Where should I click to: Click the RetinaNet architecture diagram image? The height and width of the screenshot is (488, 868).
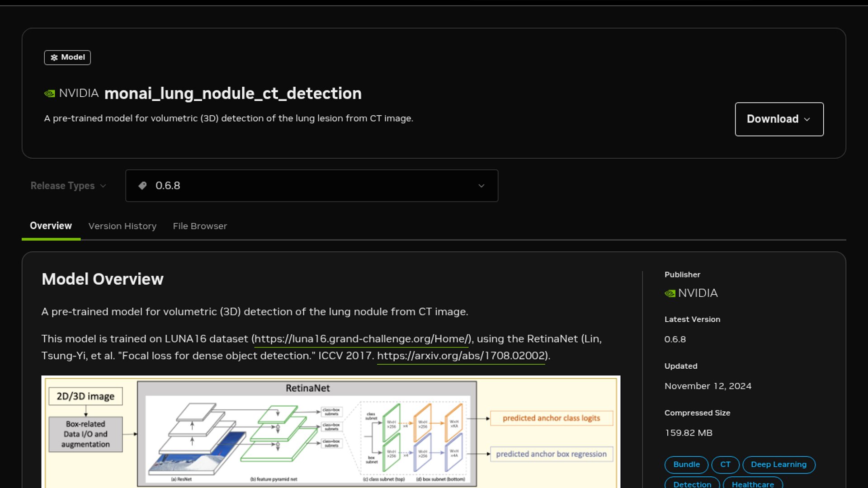(330, 432)
